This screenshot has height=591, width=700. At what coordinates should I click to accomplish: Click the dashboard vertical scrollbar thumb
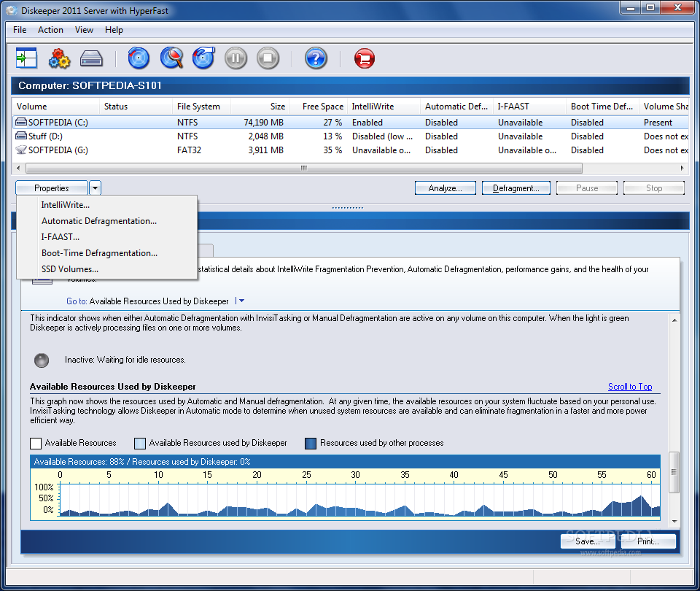click(x=674, y=472)
